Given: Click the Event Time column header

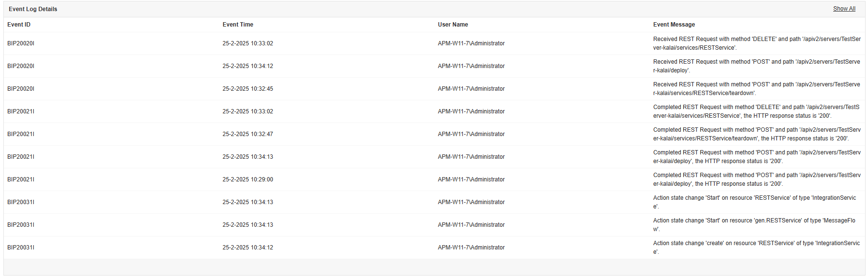Looking at the screenshot, I should coord(237,25).
